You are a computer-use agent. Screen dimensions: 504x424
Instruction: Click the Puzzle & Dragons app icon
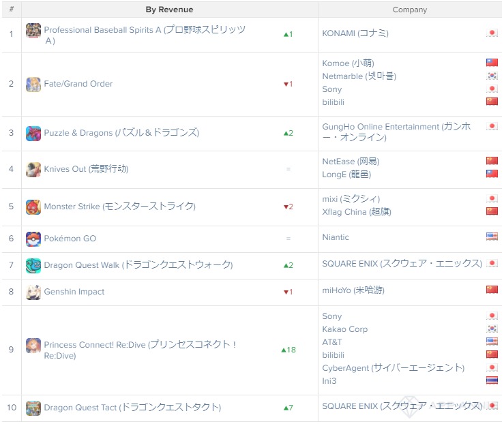33,134
